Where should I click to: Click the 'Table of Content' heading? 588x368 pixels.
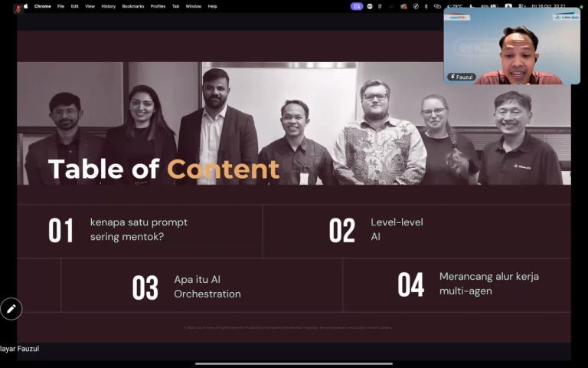(x=164, y=169)
